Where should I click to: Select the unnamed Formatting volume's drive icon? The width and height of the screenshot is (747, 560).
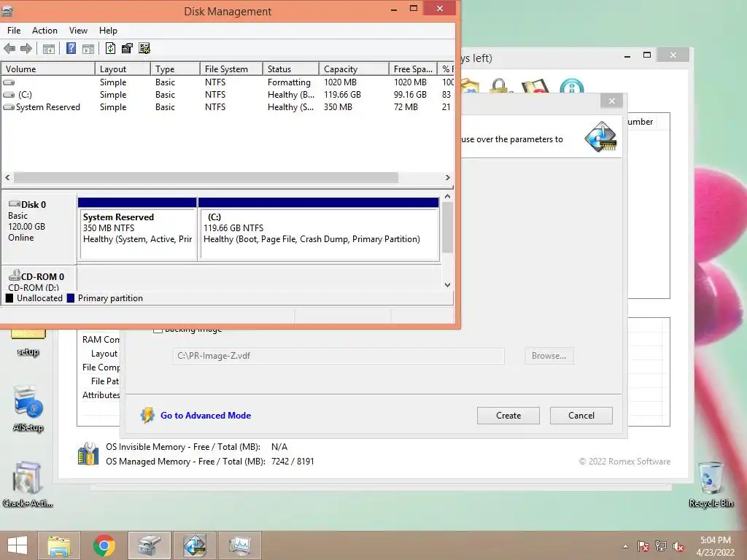9,82
